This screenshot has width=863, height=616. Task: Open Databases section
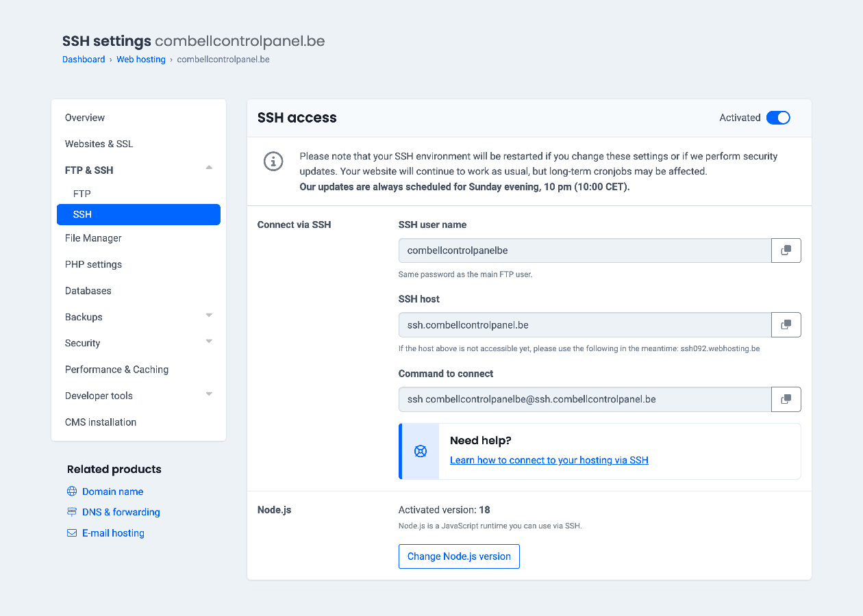pos(88,291)
